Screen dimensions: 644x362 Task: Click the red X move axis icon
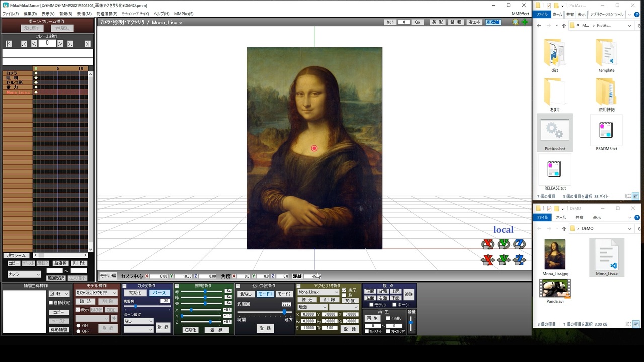487,260
